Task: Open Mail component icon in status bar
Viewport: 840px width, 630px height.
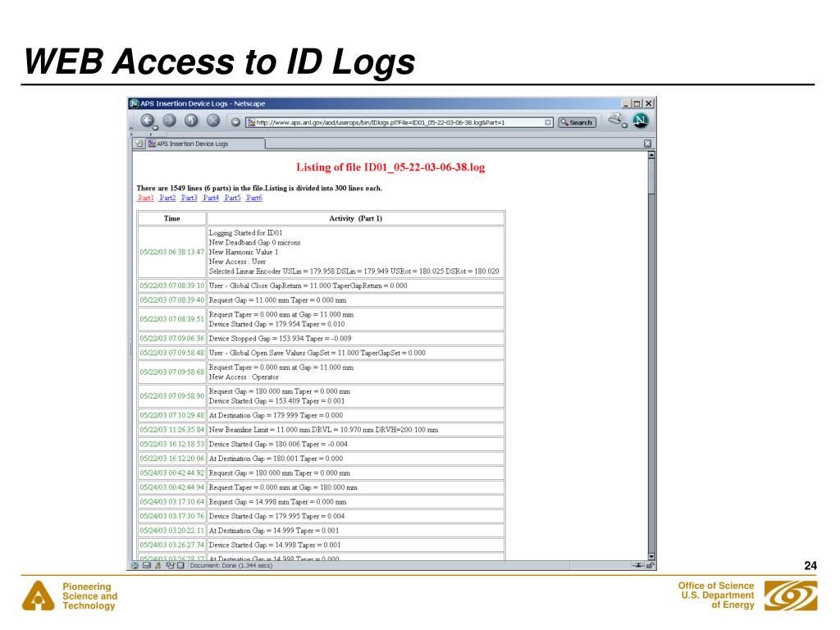Action: [146, 565]
